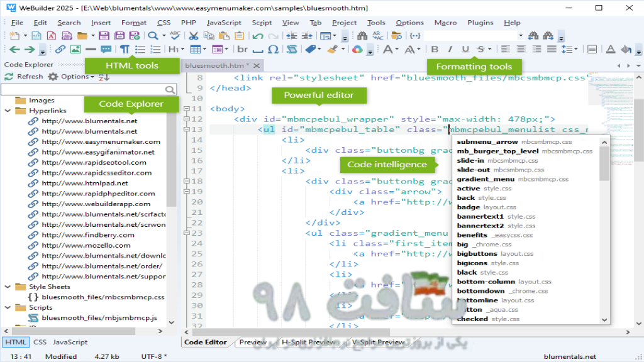644x362 pixels.
Task: Toggle A-Z sort in Code Explorer
Action: click(104, 77)
